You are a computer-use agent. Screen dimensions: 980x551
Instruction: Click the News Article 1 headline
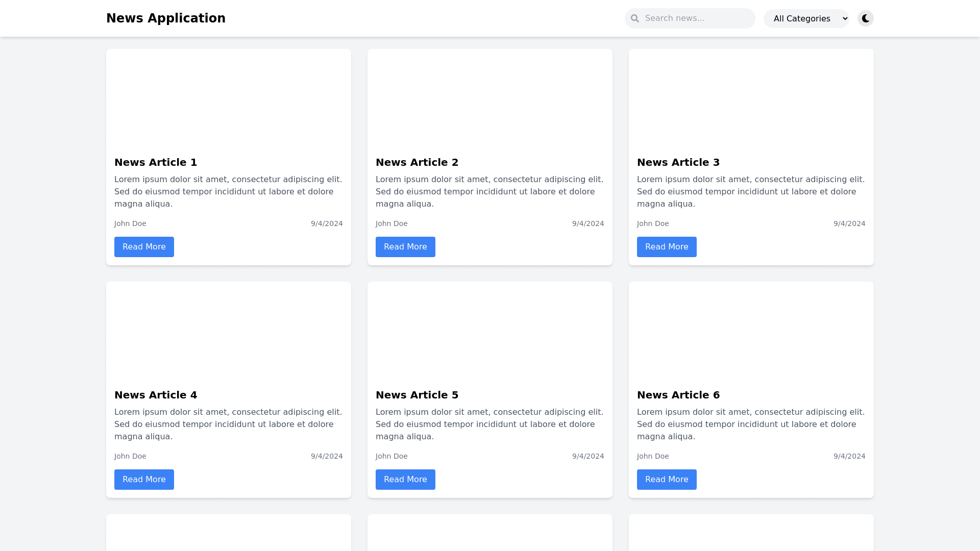point(156,162)
